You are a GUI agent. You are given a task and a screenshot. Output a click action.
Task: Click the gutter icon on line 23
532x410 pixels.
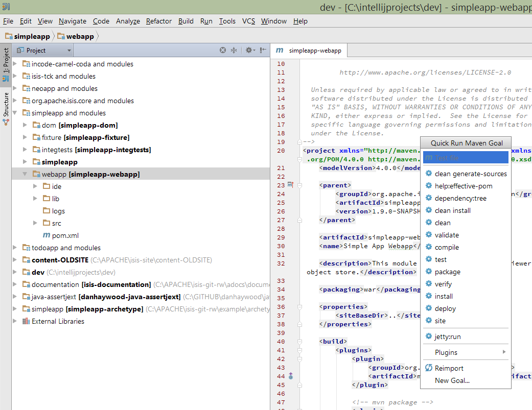[x=291, y=185]
